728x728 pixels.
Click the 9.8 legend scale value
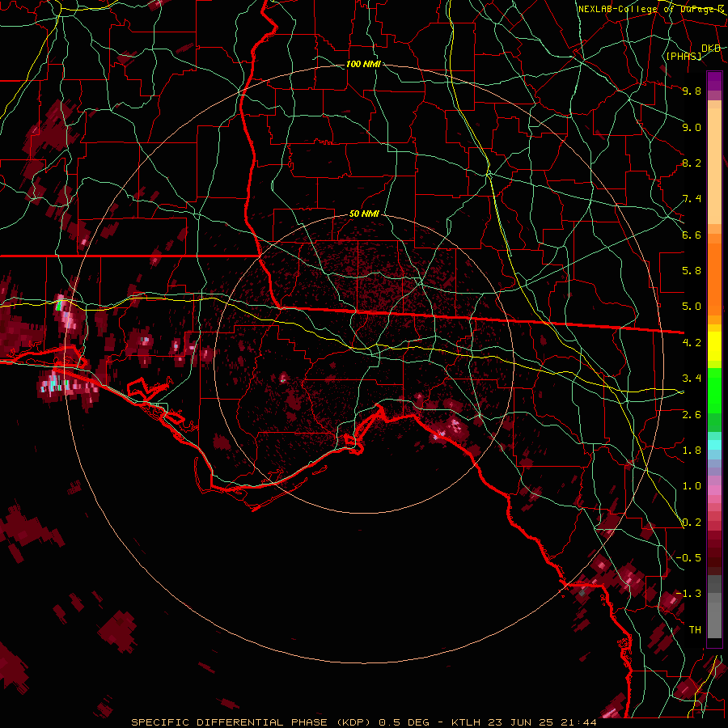(x=692, y=91)
